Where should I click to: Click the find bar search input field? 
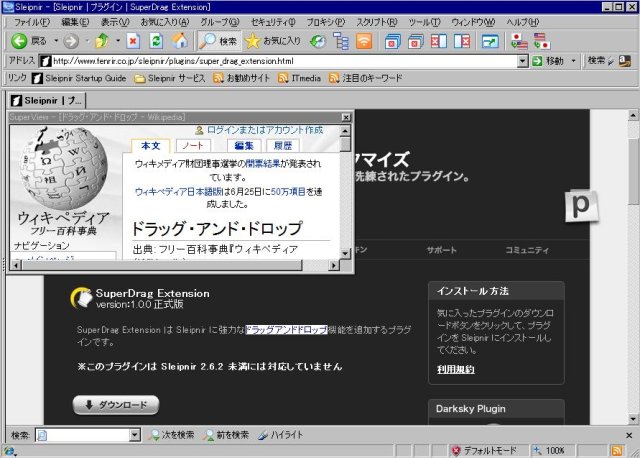(x=83, y=435)
